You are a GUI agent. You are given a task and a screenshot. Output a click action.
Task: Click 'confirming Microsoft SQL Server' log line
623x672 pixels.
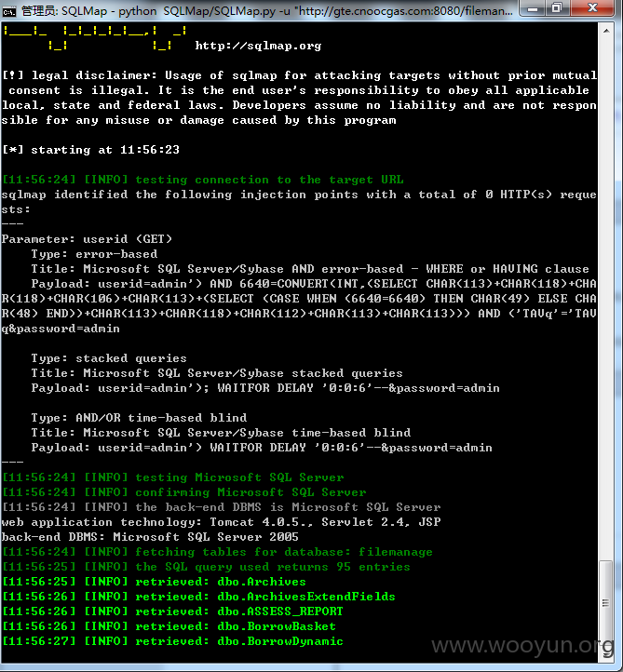coord(184,492)
